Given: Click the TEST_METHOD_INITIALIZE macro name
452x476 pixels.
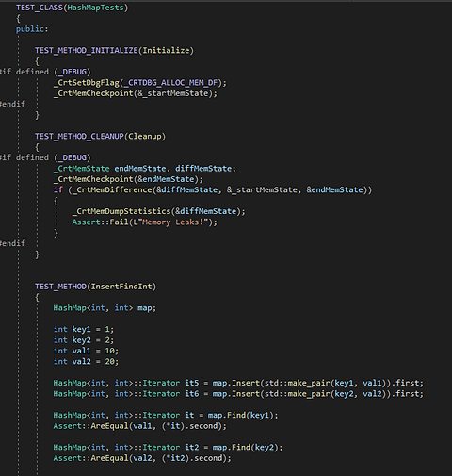Looking at the screenshot, I should tap(87, 50).
